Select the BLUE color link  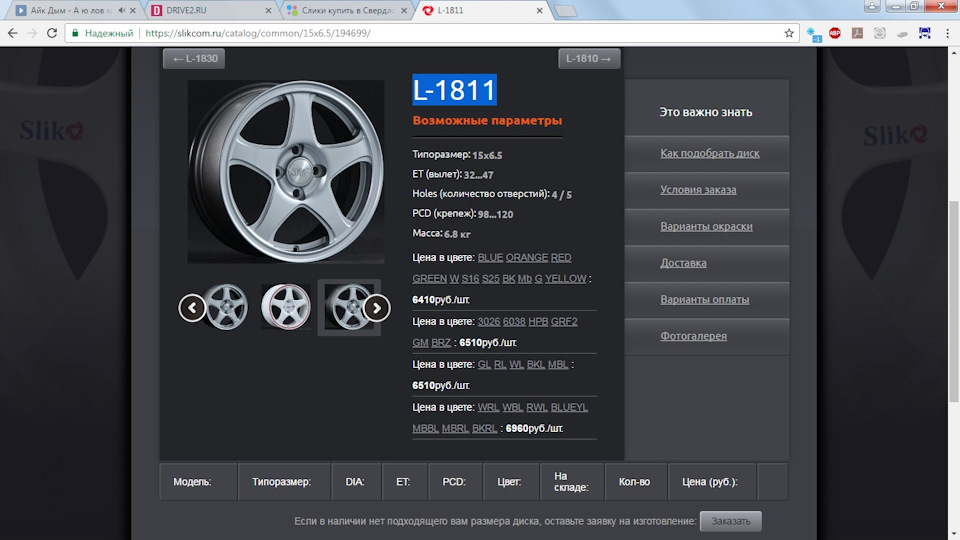(x=490, y=258)
